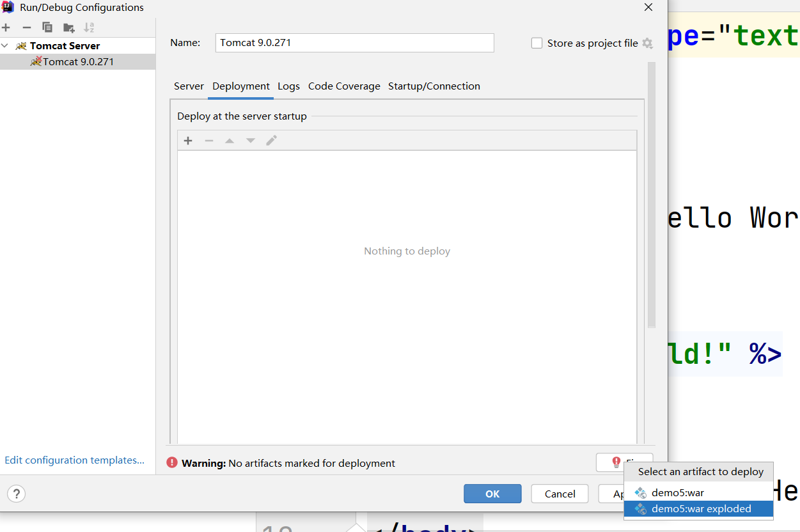Click the Name input field
Screen dimensions: 800x532
(x=355, y=43)
